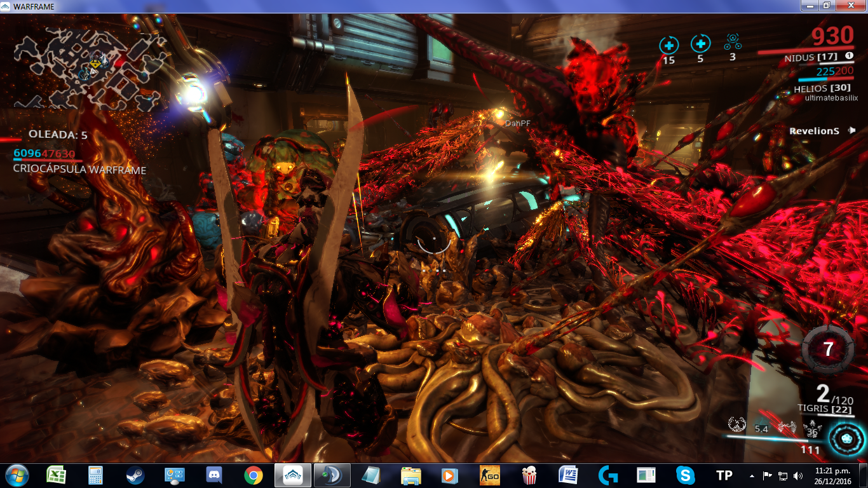Click the rank badge next to NIDUS [17]

coord(848,56)
